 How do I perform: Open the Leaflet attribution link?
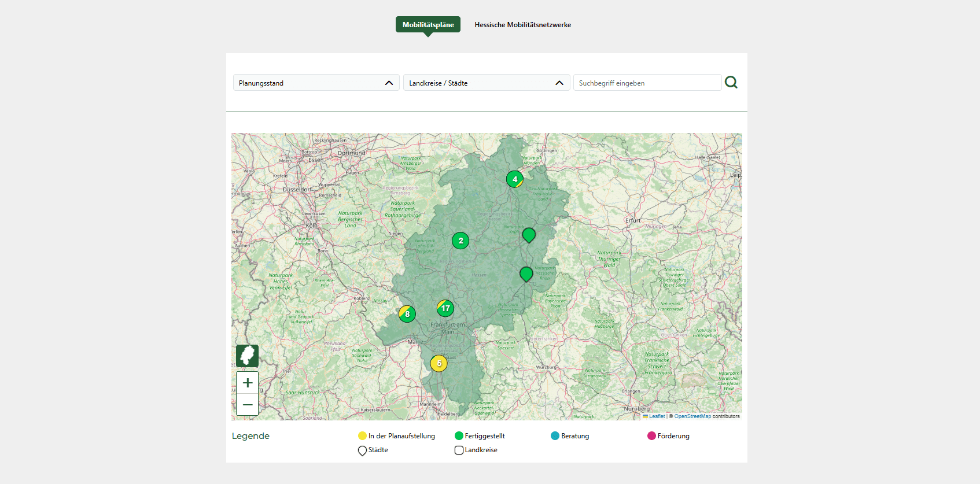657,416
